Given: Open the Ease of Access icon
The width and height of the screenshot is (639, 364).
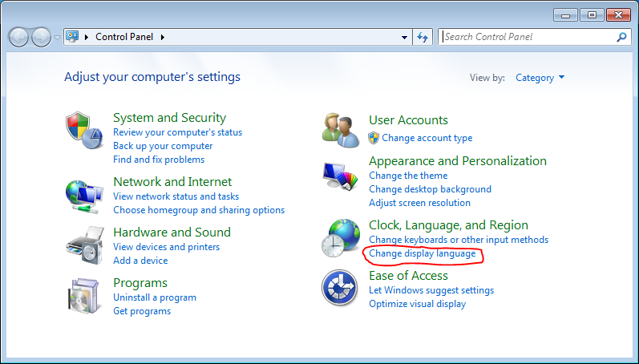Looking at the screenshot, I should click(340, 288).
